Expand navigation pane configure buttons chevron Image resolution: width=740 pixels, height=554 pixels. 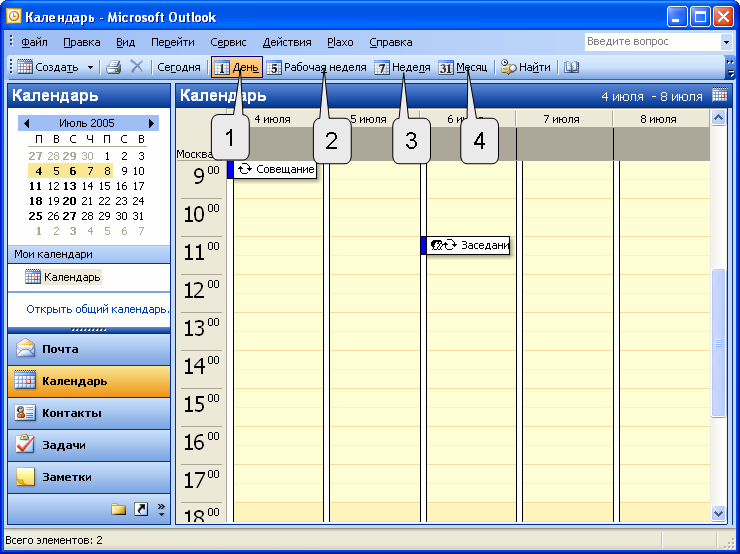tap(161, 509)
